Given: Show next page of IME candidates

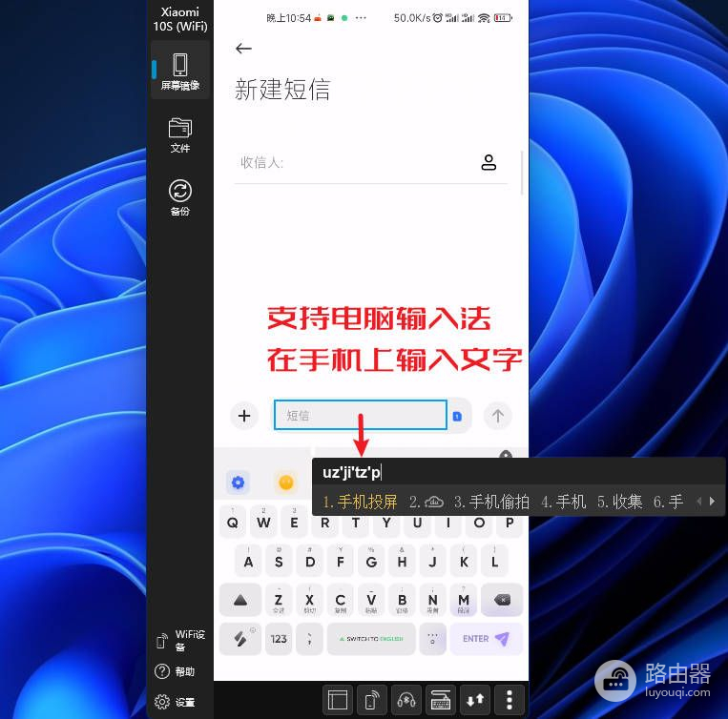Looking at the screenshot, I should (x=711, y=501).
